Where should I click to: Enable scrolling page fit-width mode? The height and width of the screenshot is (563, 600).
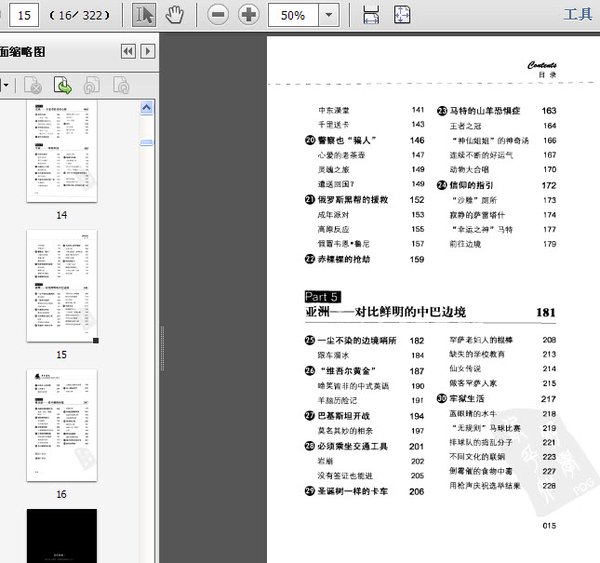(x=371, y=15)
